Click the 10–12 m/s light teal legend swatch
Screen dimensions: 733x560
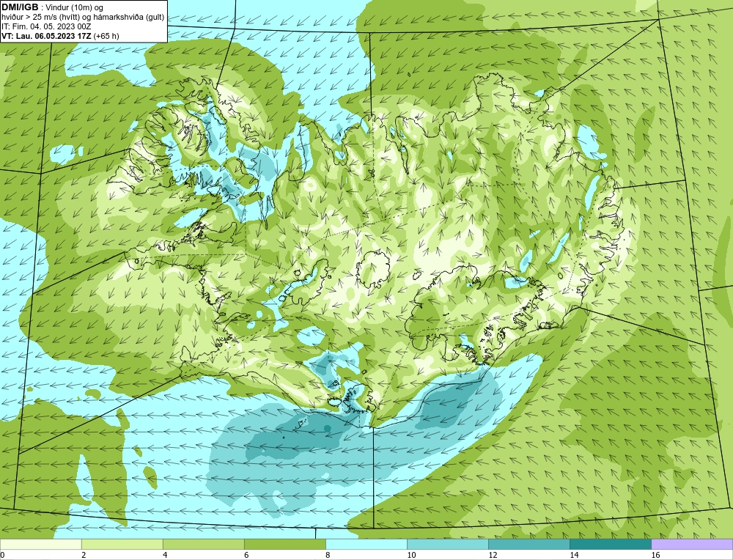(447, 544)
